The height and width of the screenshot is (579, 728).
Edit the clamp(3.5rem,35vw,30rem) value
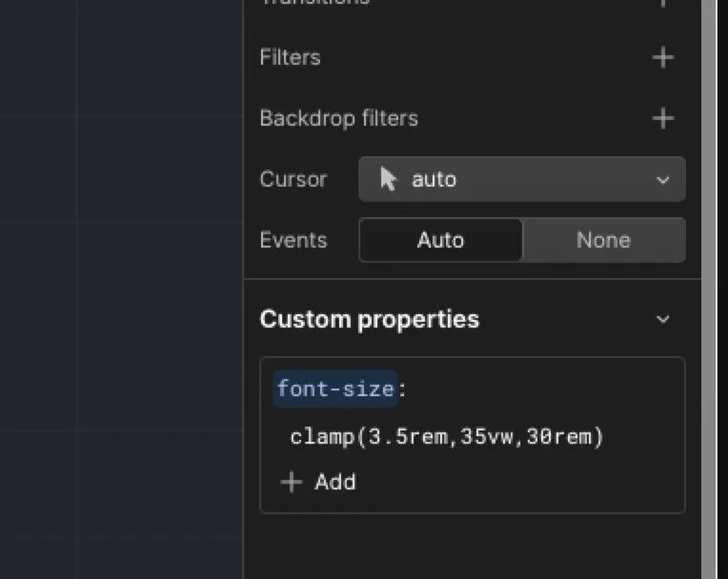coord(447,436)
